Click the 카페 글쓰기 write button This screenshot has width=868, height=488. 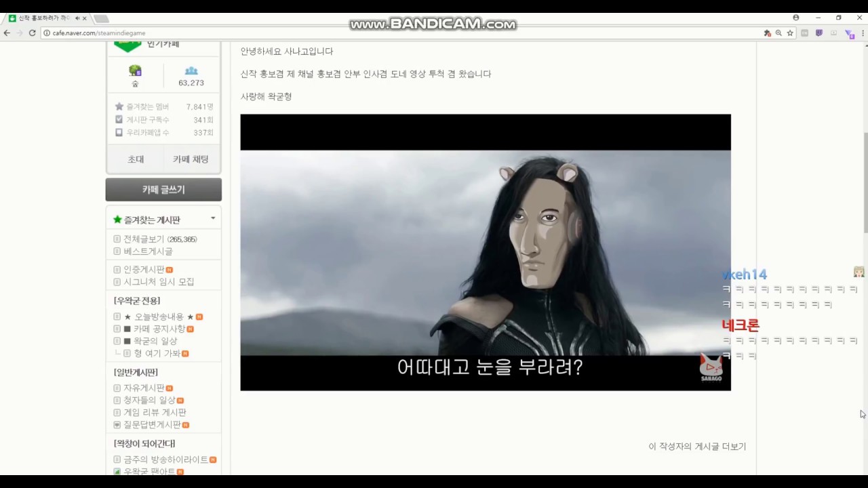(x=163, y=190)
